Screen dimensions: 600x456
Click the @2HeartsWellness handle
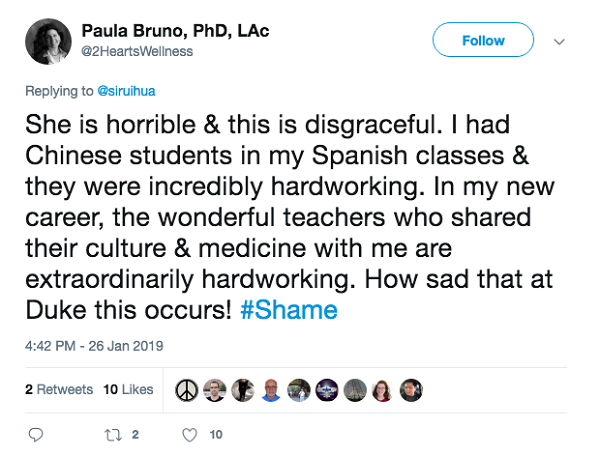coord(136,52)
